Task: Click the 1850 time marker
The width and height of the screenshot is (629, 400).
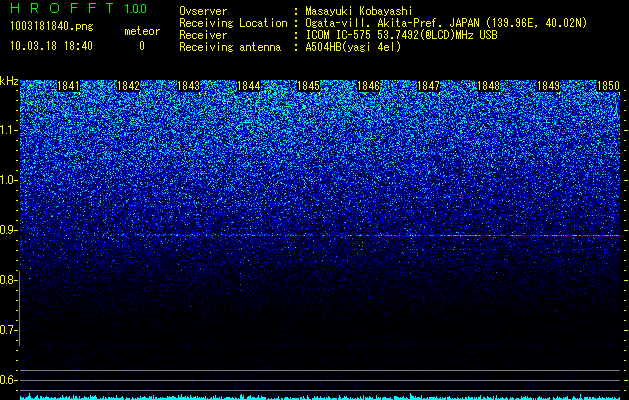Action: pyautogui.click(x=609, y=86)
